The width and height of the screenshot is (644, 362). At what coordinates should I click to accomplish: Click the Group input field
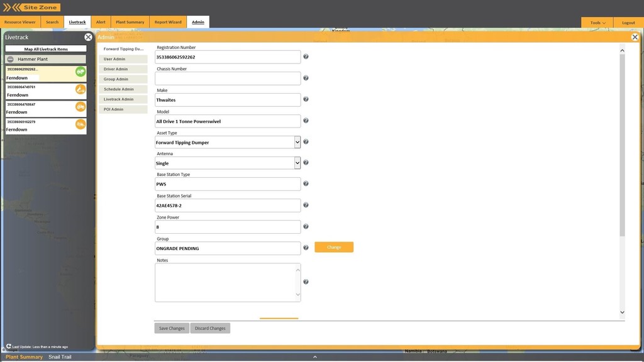pyautogui.click(x=228, y=248)
